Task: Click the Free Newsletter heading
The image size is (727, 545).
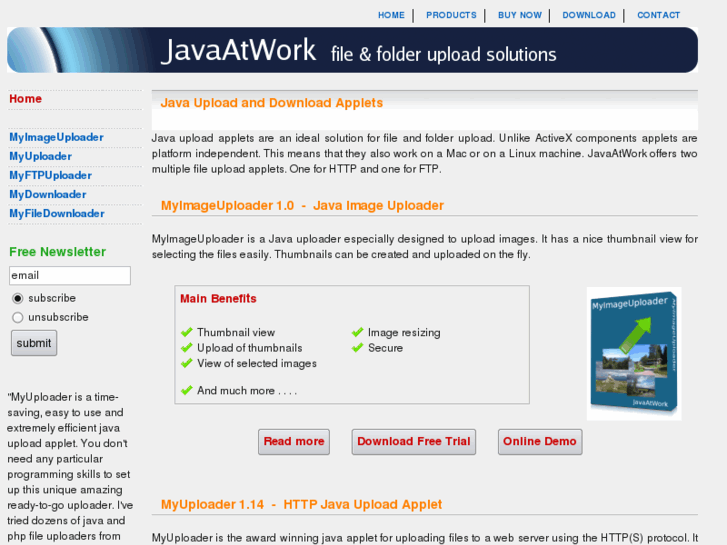Action: coord(57,252)
